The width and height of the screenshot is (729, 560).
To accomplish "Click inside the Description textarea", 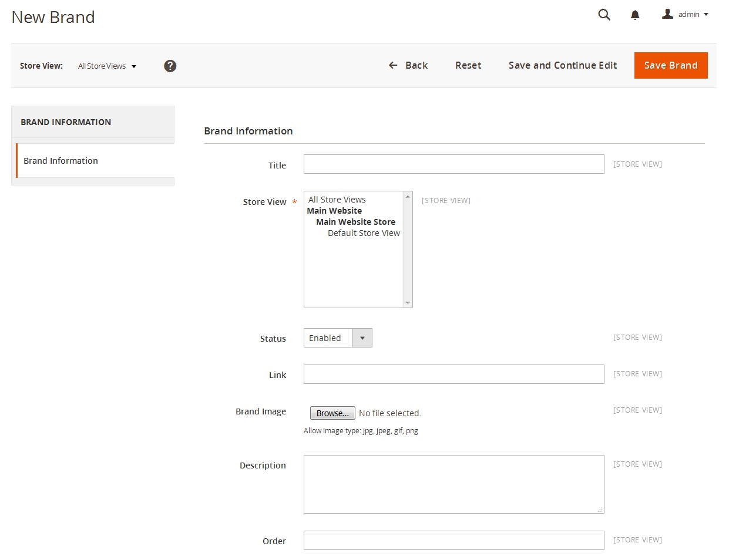I will click(x=453, y=484).
